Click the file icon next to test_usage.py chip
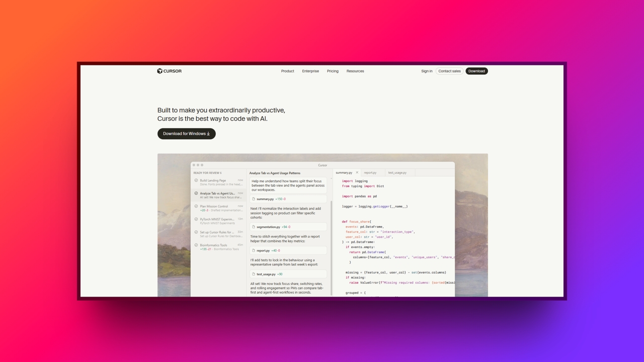 [x=254, y=274]
